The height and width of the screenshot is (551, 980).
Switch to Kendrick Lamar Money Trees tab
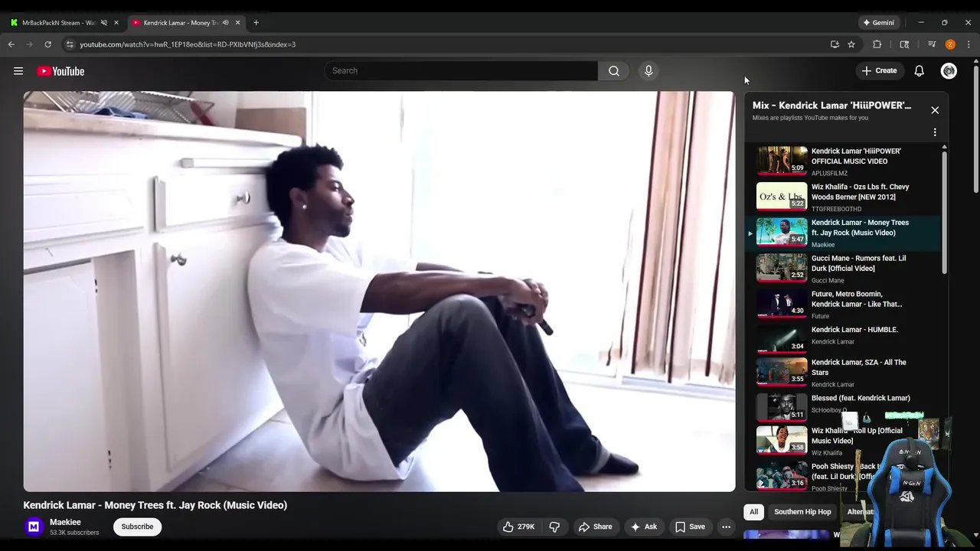180,22
